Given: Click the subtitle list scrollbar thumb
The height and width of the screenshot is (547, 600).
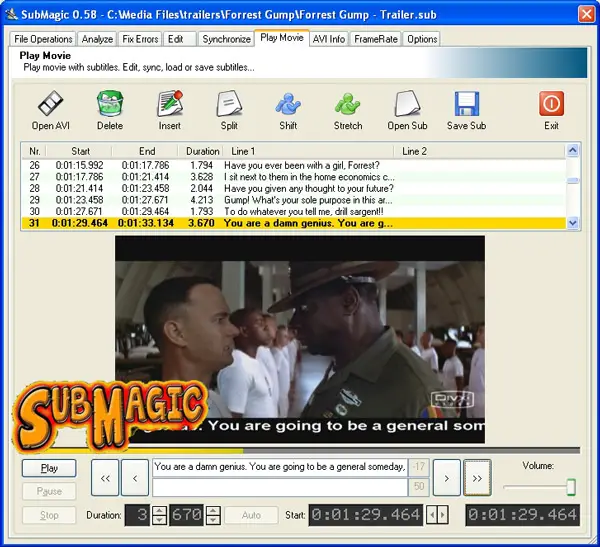Looking at the screenshot, I should tap(572, 180).
